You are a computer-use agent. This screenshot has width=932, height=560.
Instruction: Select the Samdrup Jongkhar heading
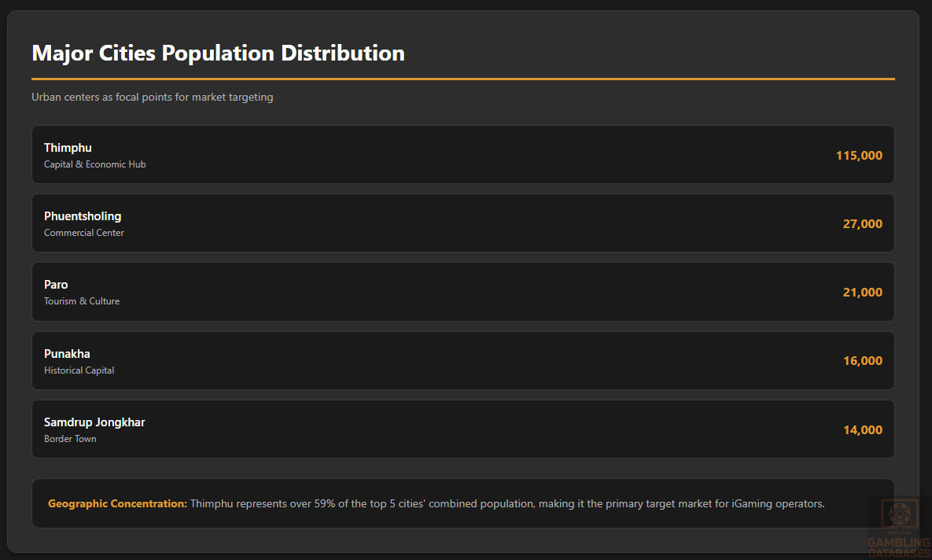click(94, 422)
